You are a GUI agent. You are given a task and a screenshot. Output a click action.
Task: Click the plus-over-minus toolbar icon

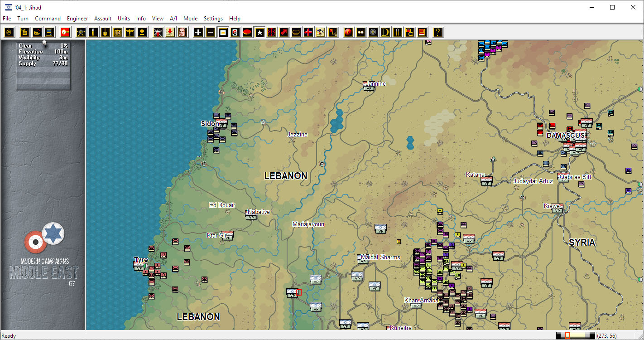[142, 32]
